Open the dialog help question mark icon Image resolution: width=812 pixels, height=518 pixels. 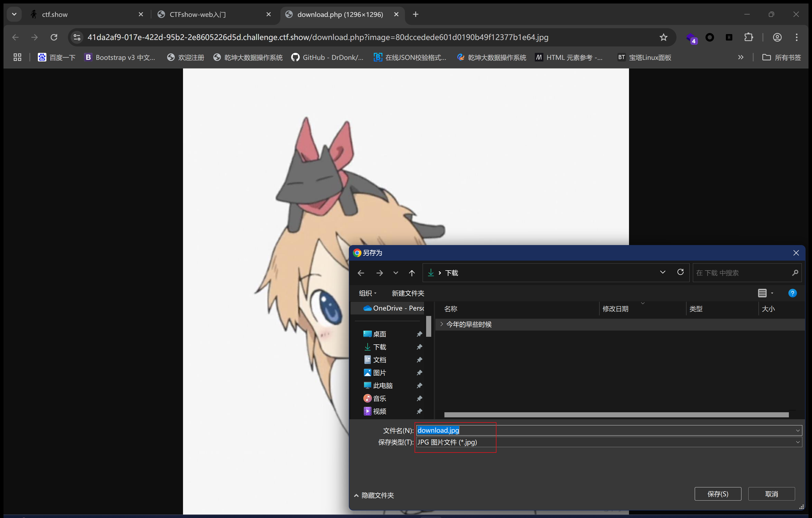(792, 293)
